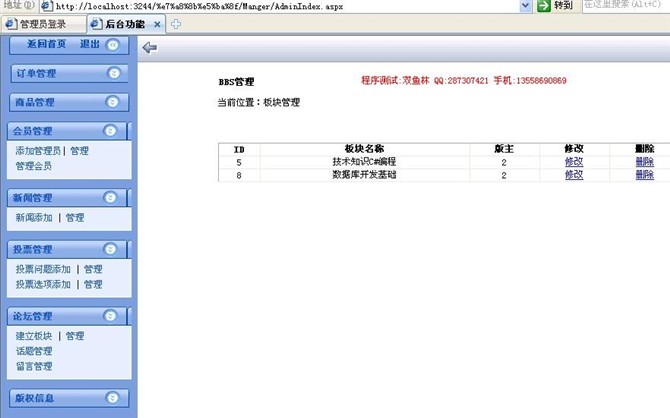The width and height of the screenshot is (670, 418).
Task: Open 版权信息 menu header
Action: [x=69, y=398]
